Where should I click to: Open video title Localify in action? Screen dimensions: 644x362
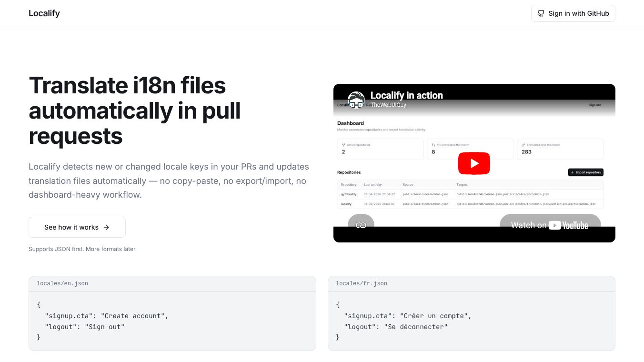[407, 95]
